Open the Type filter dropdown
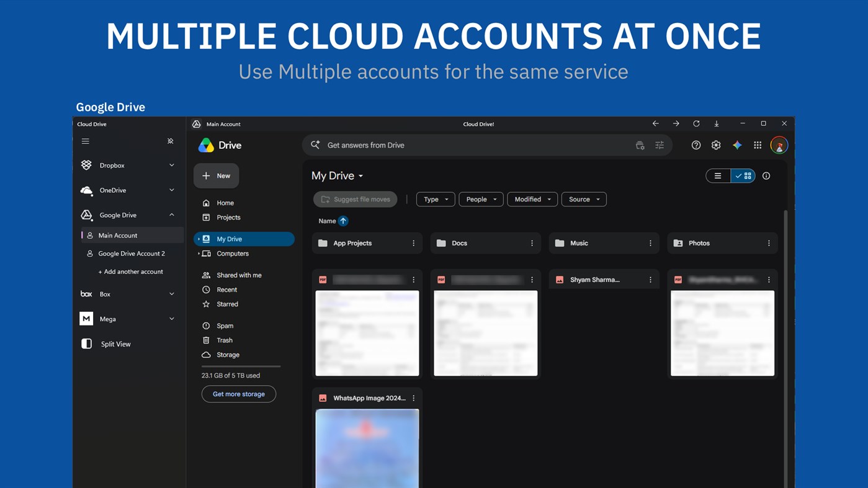This screenshot has height=488, width=868. pos(436,199)
